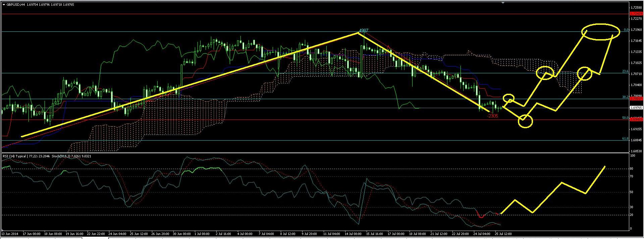Viewport: 644px width, 239px height.
Task: Click the red 1.70017 price label
Action: 636,99
